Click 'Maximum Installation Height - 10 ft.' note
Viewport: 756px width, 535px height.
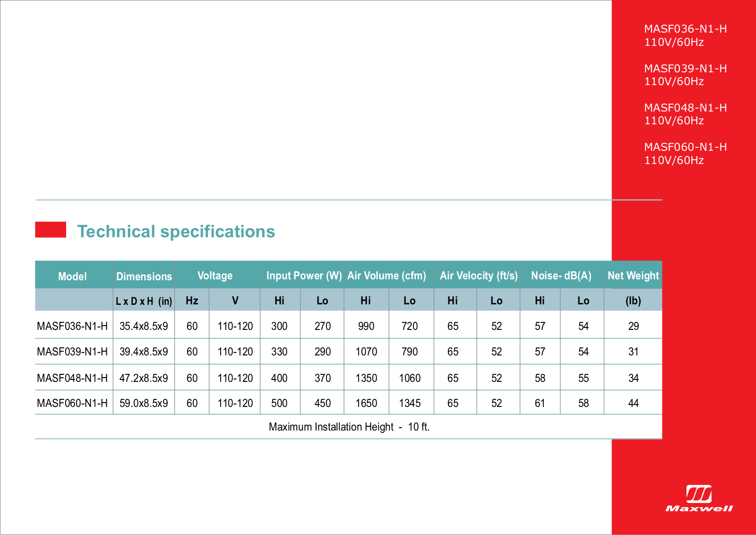pyautogui.click(x=349, y=427)
